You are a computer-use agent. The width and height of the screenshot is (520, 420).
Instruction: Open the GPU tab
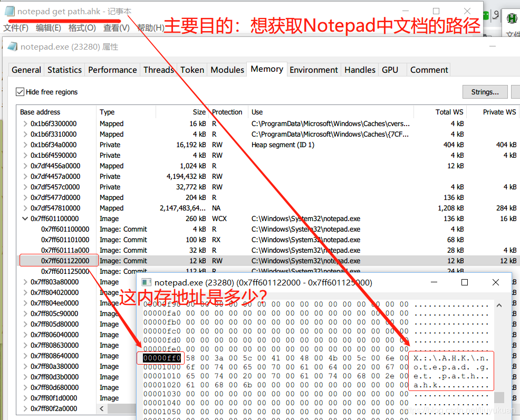[x=390, y=70]
